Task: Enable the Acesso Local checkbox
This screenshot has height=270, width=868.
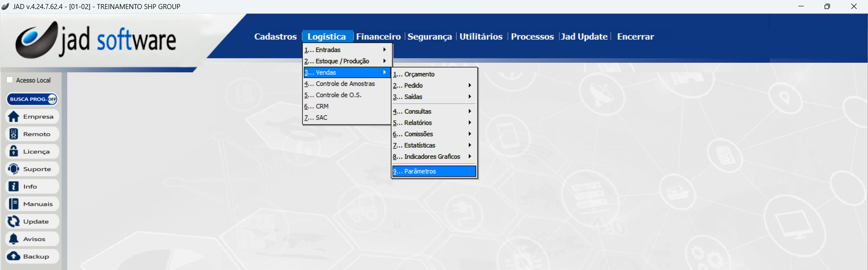Action: (x=9, y=80)
